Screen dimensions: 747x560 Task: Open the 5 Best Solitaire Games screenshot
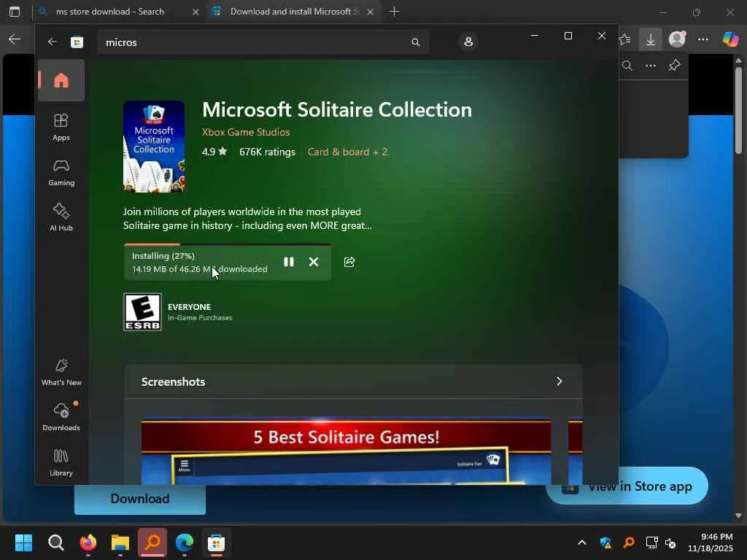point(347,451)
